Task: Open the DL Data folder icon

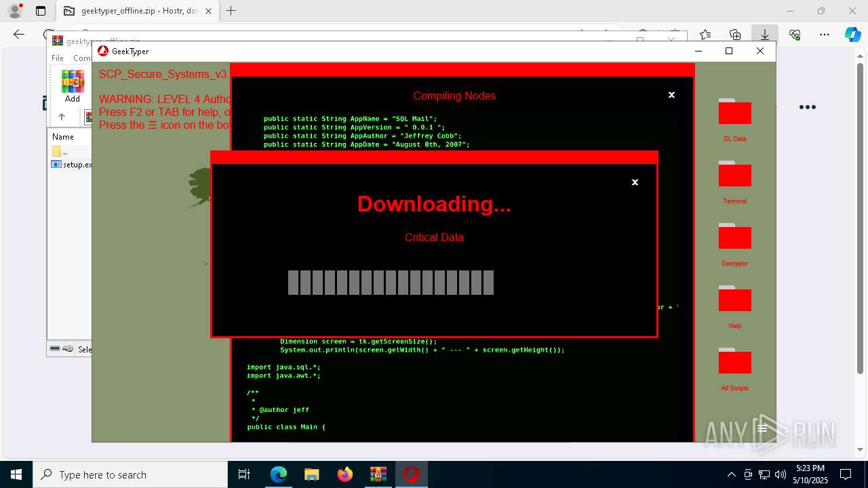Action: tap(734, 112)
